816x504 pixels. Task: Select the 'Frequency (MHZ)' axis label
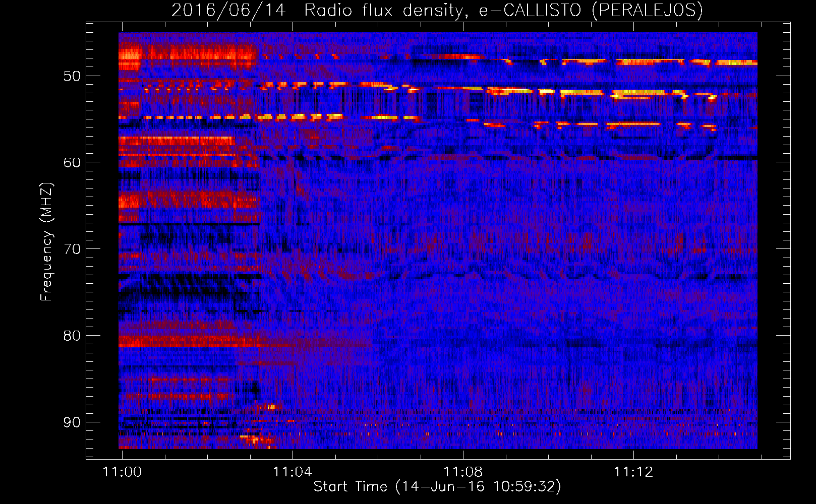tap(46, 242)
